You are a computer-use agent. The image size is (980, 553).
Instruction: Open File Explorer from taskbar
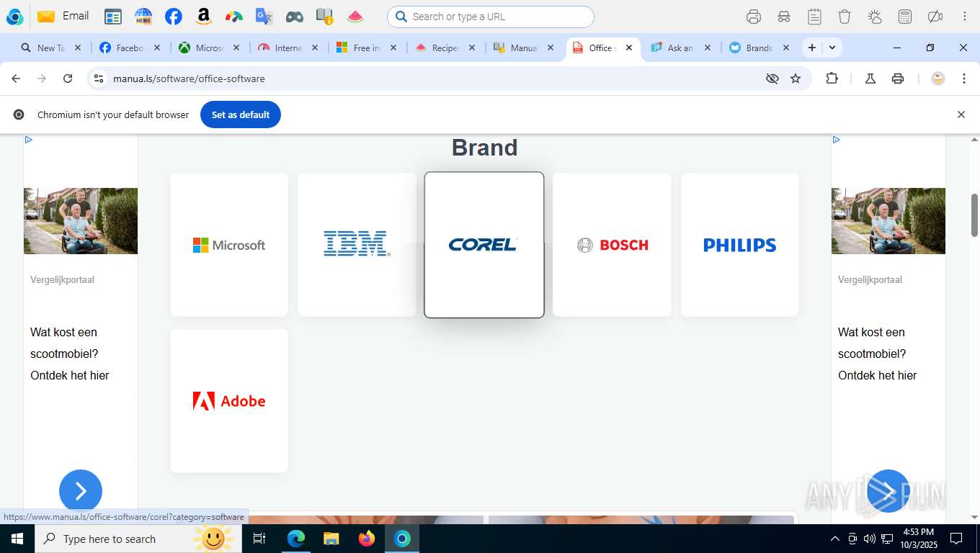tap(331, 539)
